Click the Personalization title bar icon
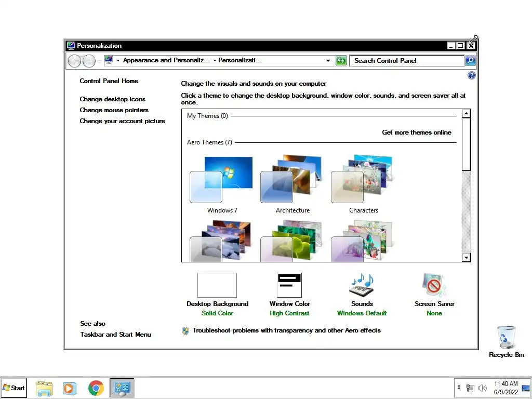532x399 pixels. click(71, 46)
